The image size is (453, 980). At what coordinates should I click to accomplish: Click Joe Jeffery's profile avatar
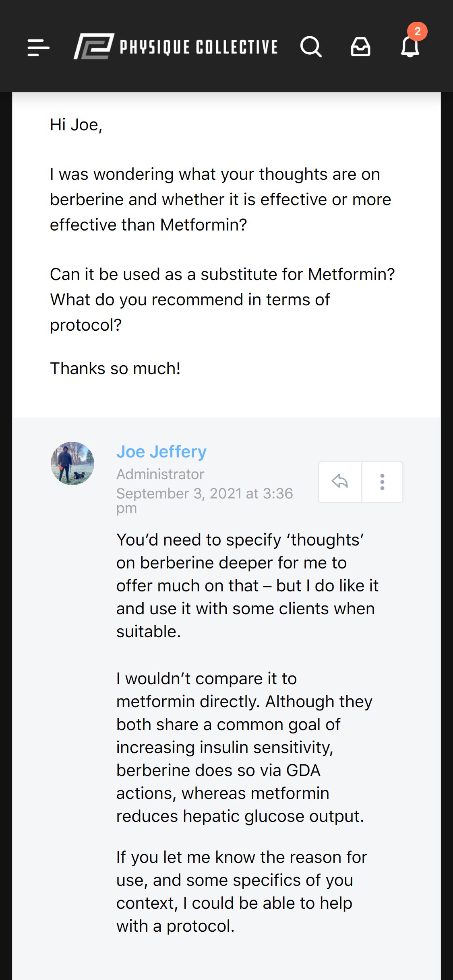(x=72, y=463)
